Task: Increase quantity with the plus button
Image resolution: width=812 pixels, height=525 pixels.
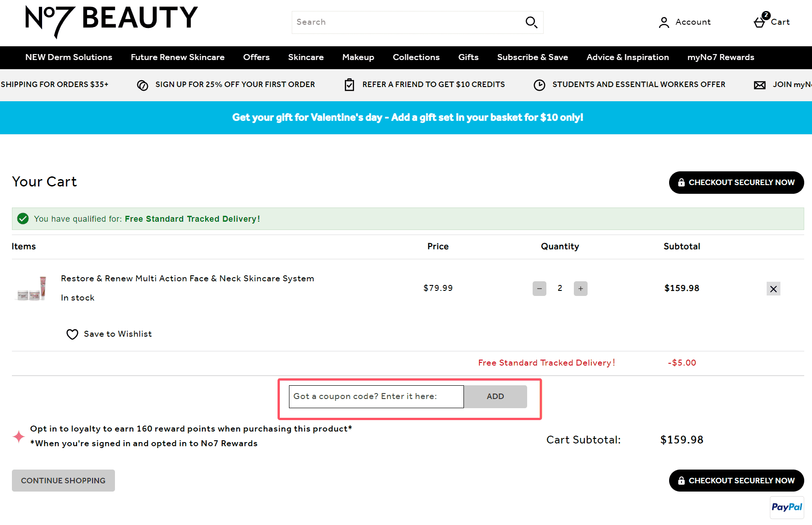Action: (x=581, y=289)
